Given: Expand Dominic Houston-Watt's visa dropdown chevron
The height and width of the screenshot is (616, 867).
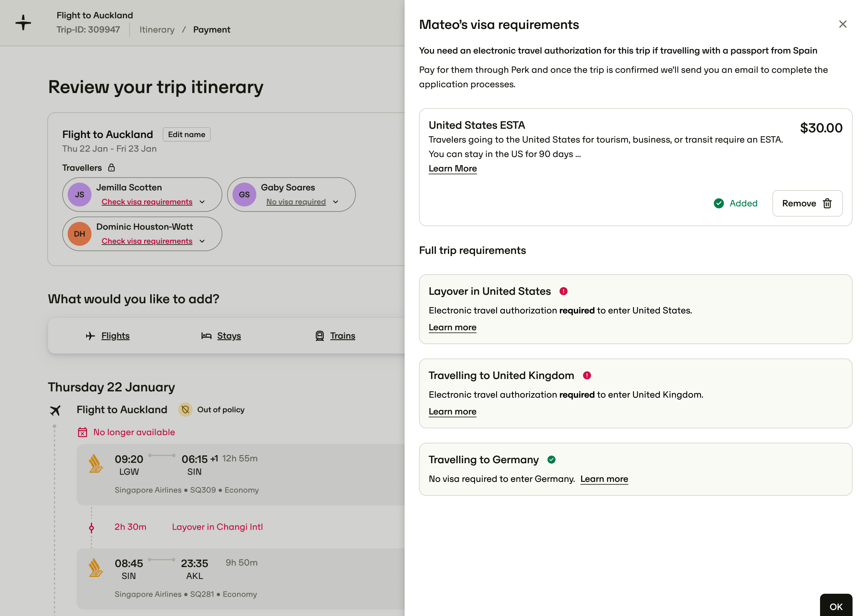Looking at the screenshot, I should [202, 241].
